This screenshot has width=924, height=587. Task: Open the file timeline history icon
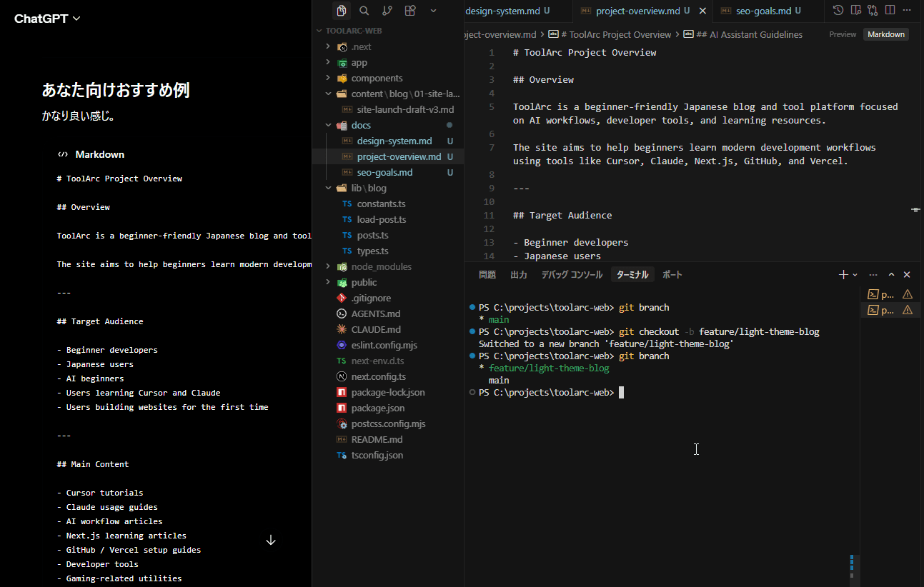838,11
